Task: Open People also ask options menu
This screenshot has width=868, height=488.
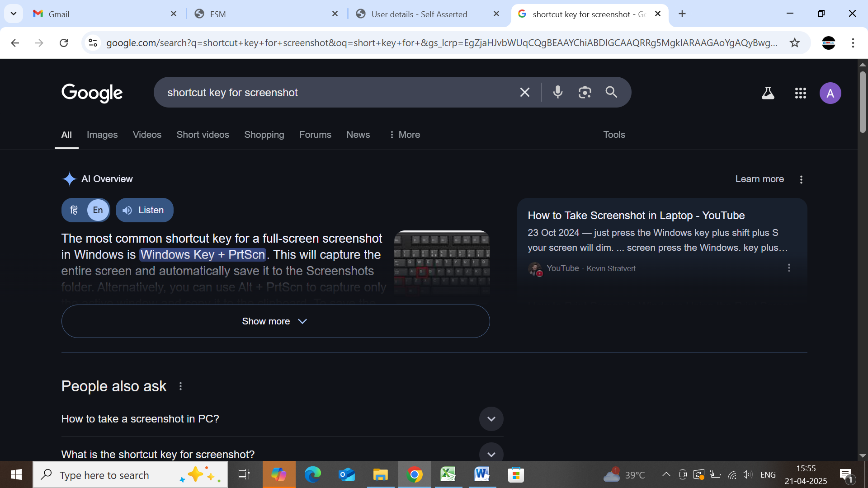Action: click(180, 386)
